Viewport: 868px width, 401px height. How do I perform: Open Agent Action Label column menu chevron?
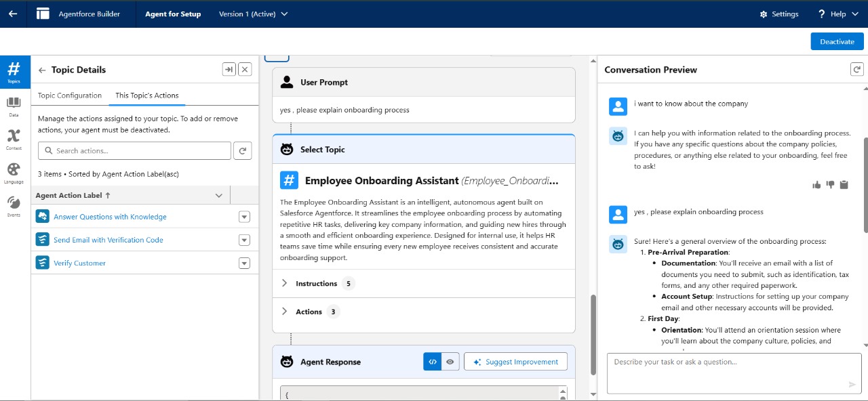pos(218,195)
